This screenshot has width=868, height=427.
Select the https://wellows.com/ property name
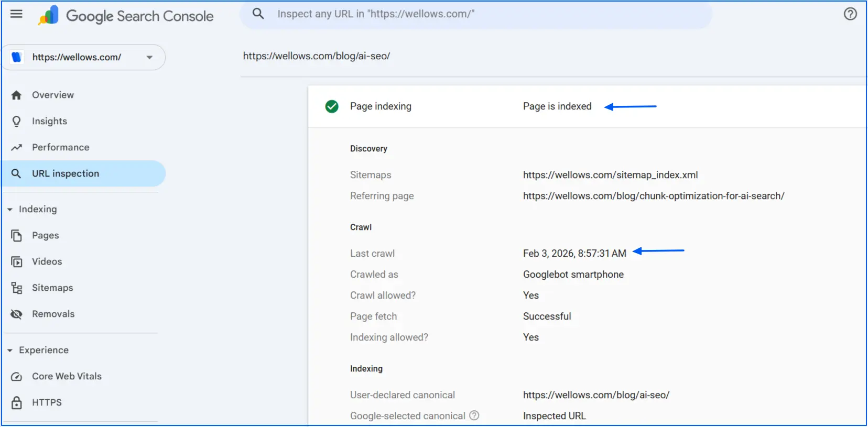(x=77, y=58)
